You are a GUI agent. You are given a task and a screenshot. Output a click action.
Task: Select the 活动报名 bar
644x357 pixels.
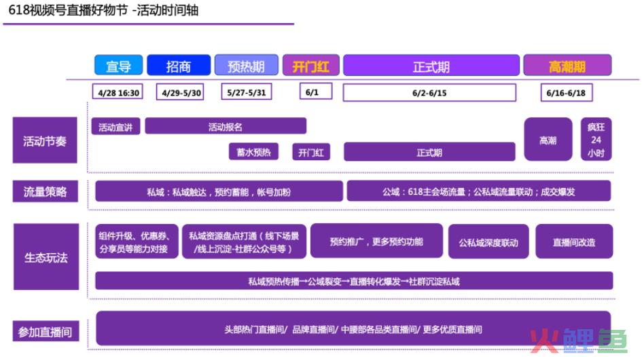pyautogui.click(x=226, y=126)
